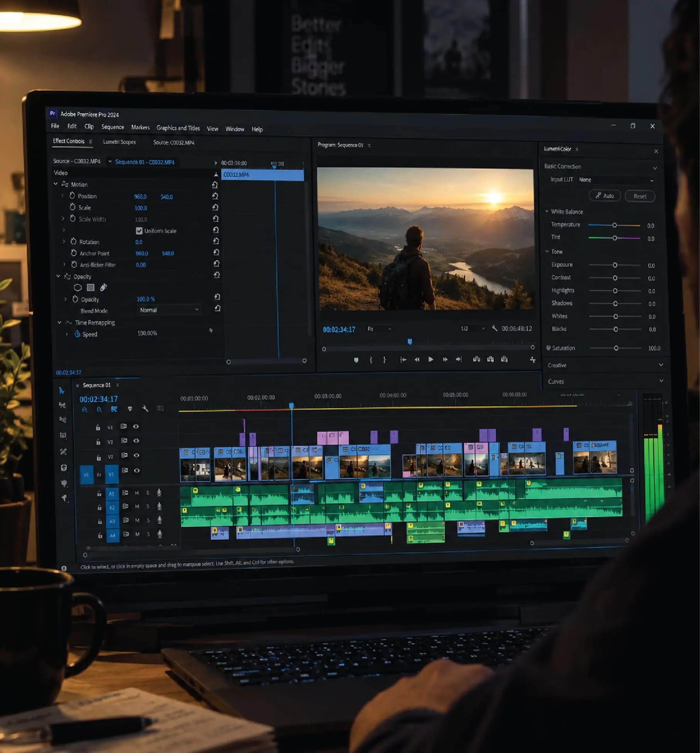The width and height of the screenshot is (700, 753).
Task: Click the Auto button in Basic Correction
Action: (x=605, y=196)
